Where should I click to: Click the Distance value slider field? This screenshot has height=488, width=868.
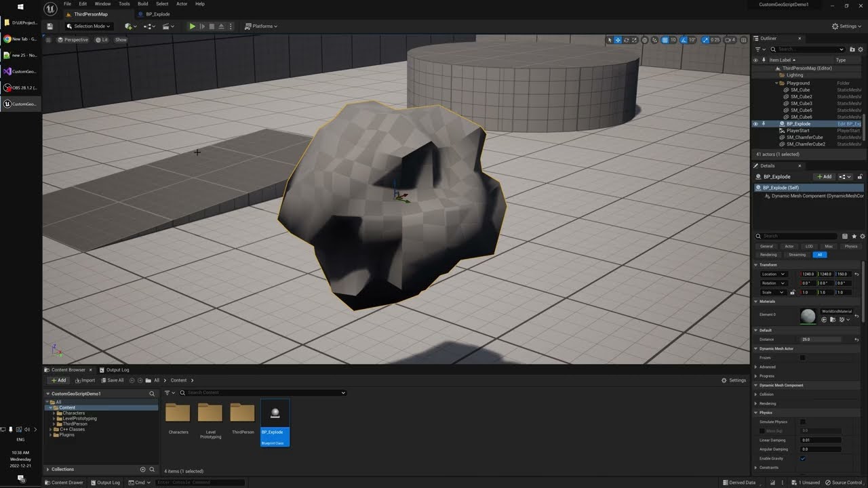pos(821,339)
